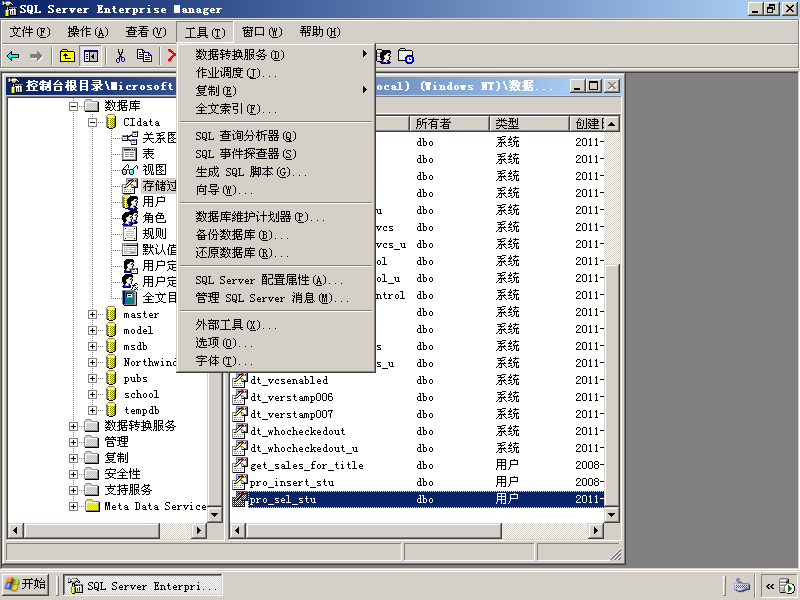Screen dimensions: 800x600
Task: Select the 表 tables node icon
Action: (x=130, y=154)
